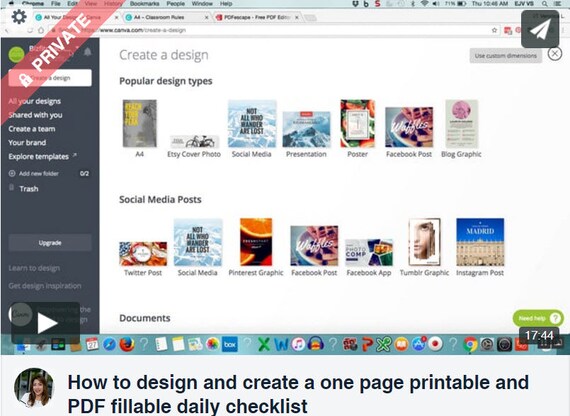This screenshot has height=416, width=570.
Task: Click the author profile photo
Action: pyautogui.click(x=34, y=387)
